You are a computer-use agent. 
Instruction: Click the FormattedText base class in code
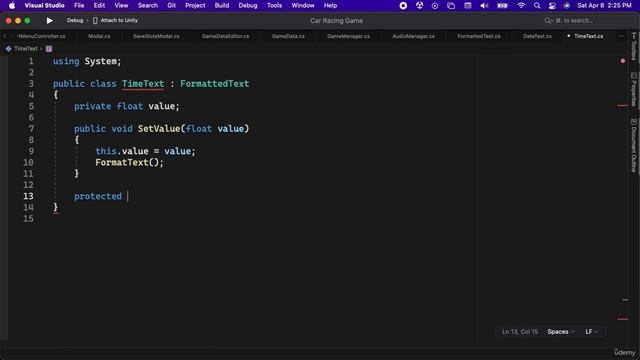tap(215, 84)
